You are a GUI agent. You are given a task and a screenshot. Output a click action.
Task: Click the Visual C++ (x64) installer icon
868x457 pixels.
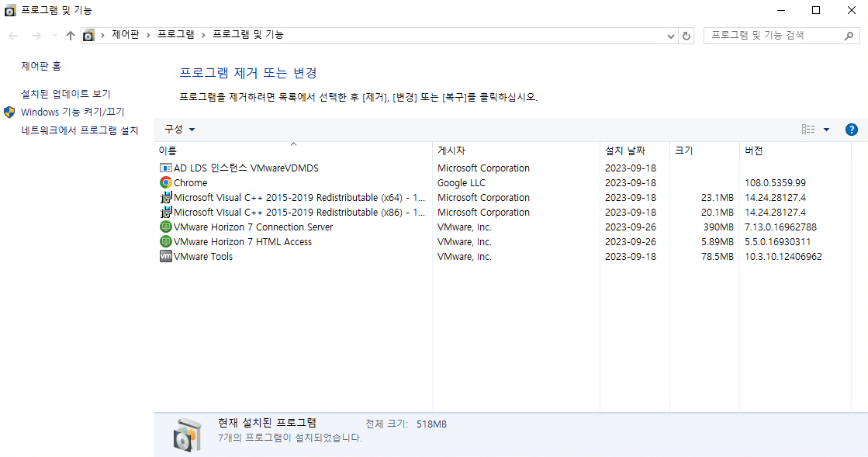(165, 197)
